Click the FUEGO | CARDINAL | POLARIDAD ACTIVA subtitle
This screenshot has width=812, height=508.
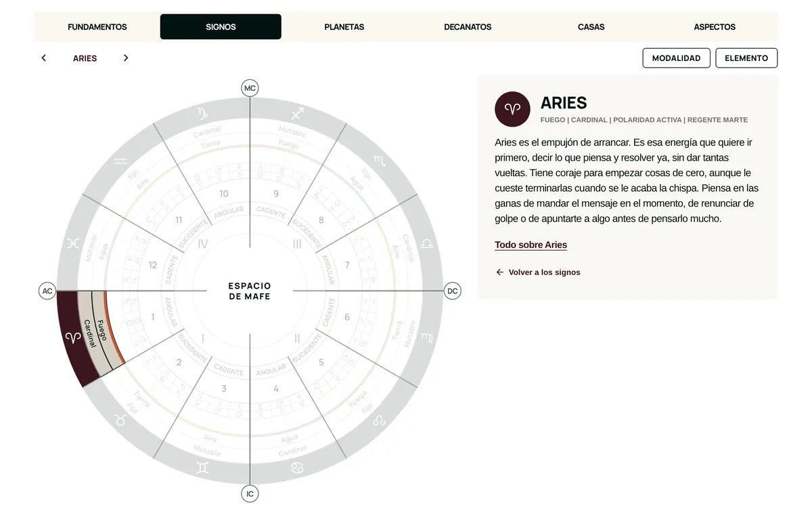644,120
